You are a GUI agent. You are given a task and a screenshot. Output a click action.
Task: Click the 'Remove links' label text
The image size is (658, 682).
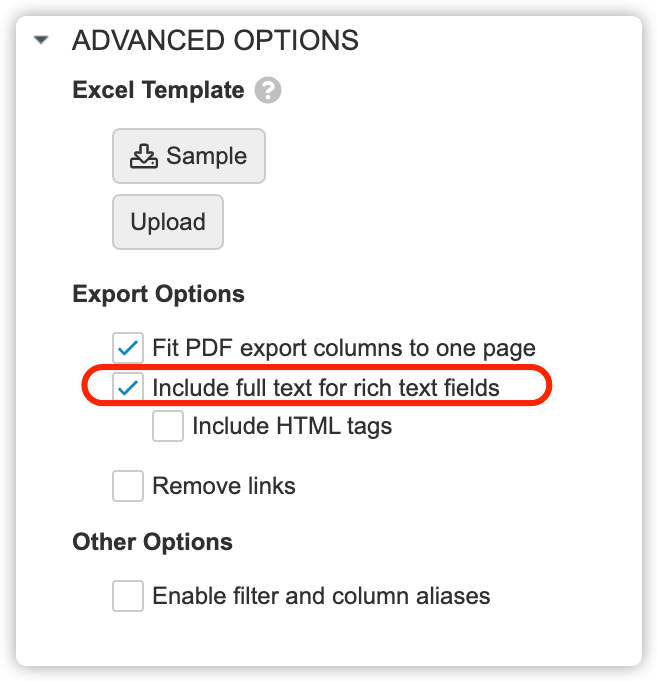224,486
